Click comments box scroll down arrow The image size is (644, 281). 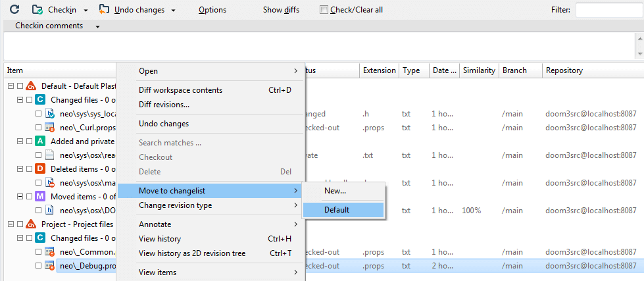(x=639, y=54)
